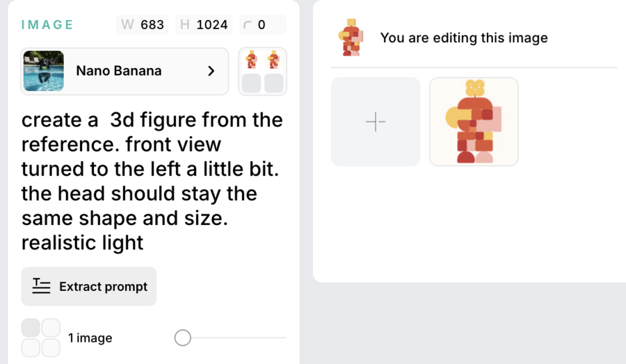626x364 pixels.
Task: Click the small figure icon beside the editing notice
Action: coord(351,38)
